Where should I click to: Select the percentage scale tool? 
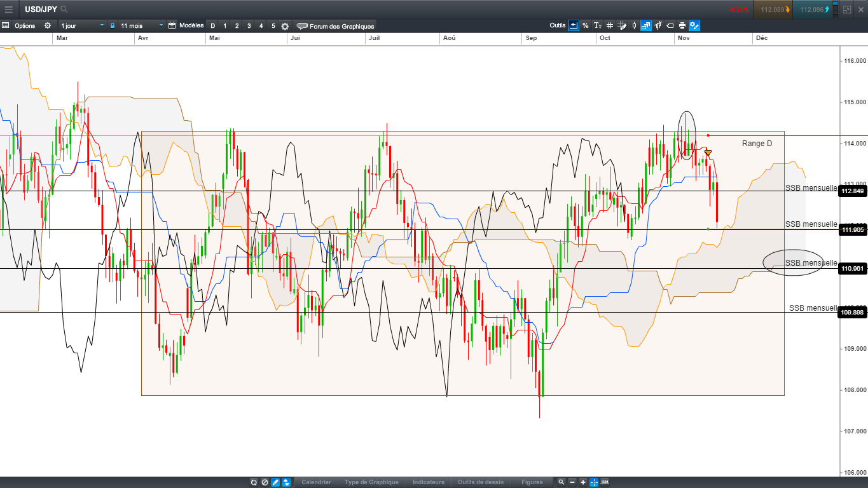[x=586, y=26]
